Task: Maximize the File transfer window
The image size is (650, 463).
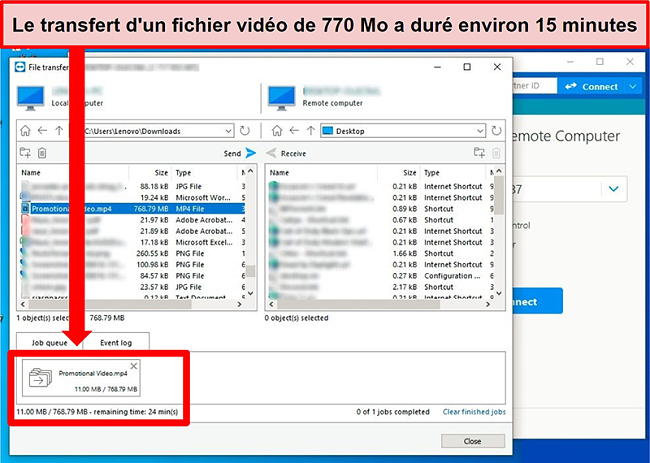Action: coord(467,67)
